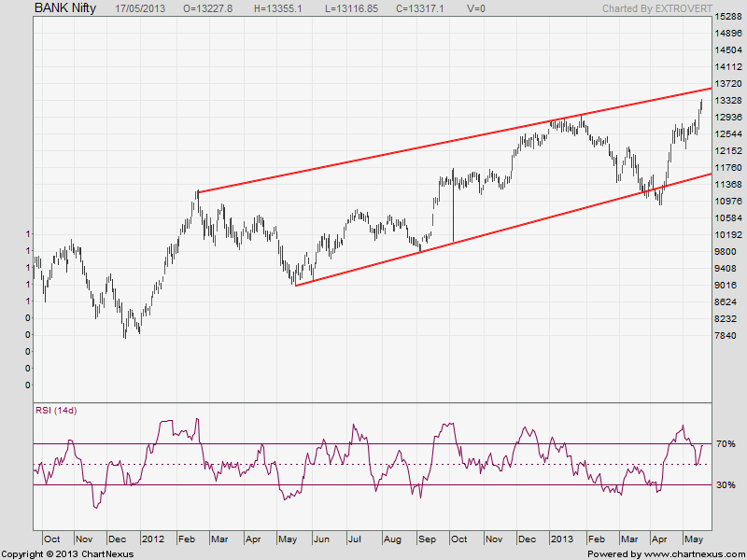Viewport: 747px width, 560px height.
Task: Click the 7840 price level on y-axis
Action: click(x=726, y=336)
